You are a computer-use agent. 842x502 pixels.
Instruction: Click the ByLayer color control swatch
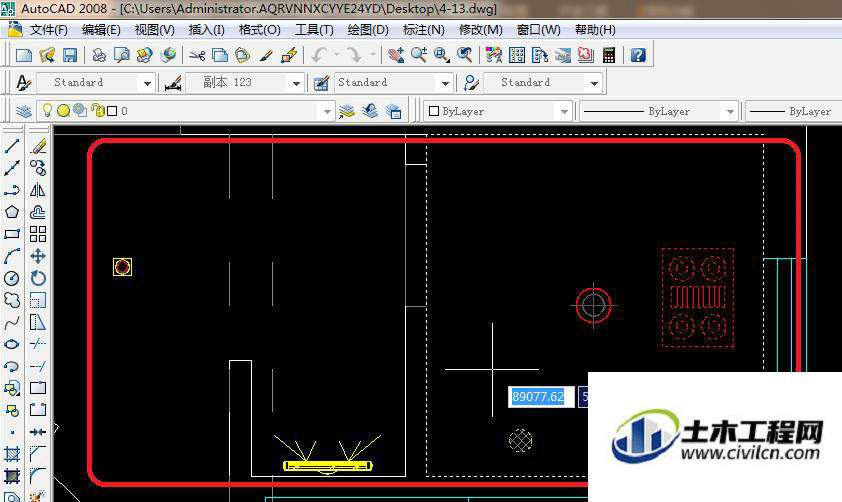tap(434, 111)
